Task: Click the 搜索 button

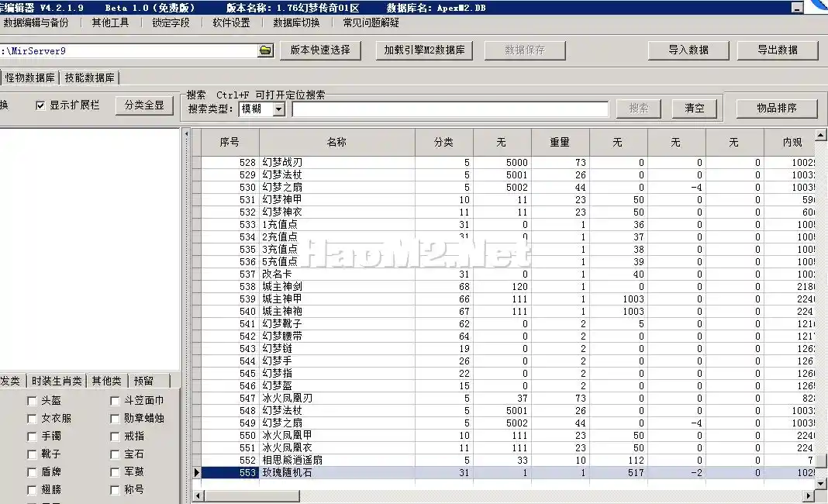Action: (638, 109)
